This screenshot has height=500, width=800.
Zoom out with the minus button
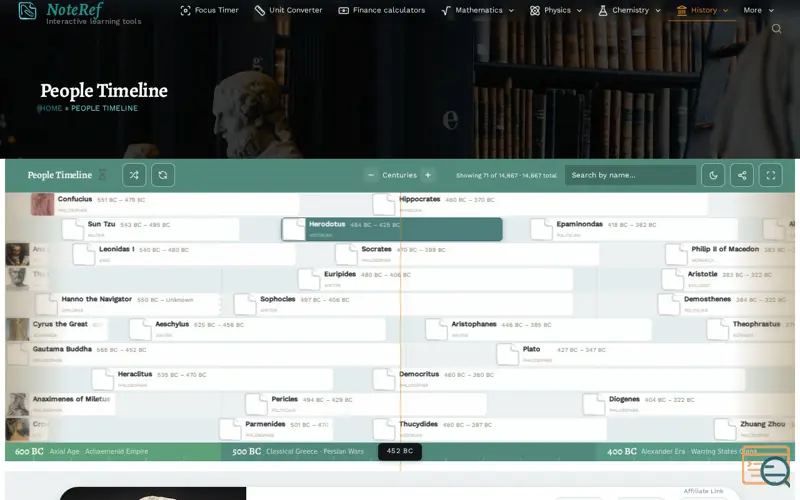click(371, 175)
